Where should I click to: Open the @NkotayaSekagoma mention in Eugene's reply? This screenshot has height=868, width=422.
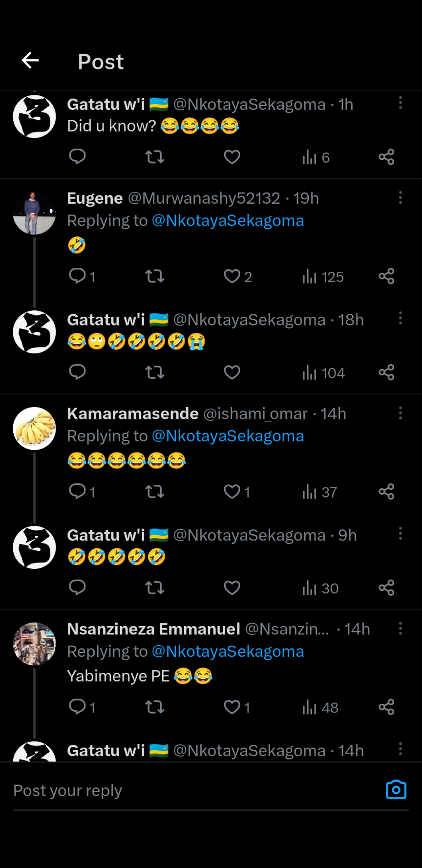click(228, 221)
